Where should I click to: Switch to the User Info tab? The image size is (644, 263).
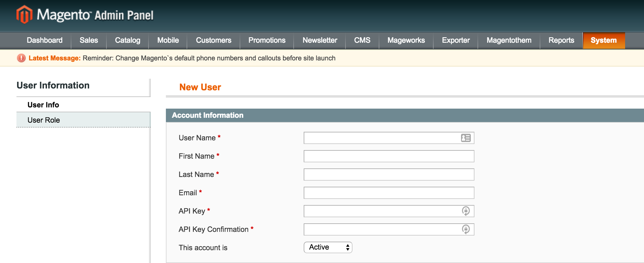[x=83, y=105]
